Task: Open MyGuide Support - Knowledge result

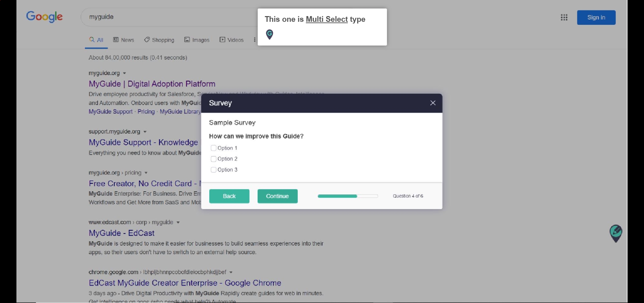Action: coord(144,142)
